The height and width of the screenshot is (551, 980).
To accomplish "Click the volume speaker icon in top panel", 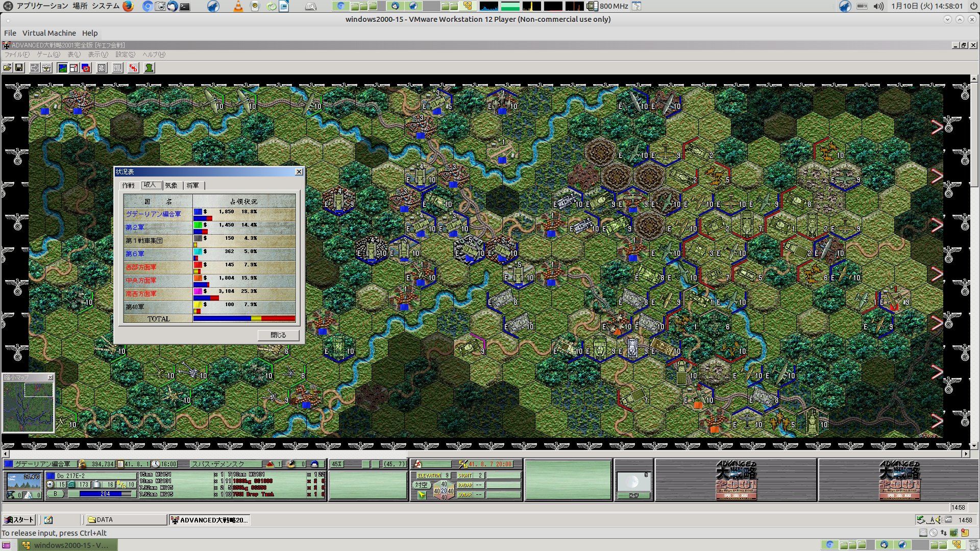I will pyautogui.click(x=878, y=6).
